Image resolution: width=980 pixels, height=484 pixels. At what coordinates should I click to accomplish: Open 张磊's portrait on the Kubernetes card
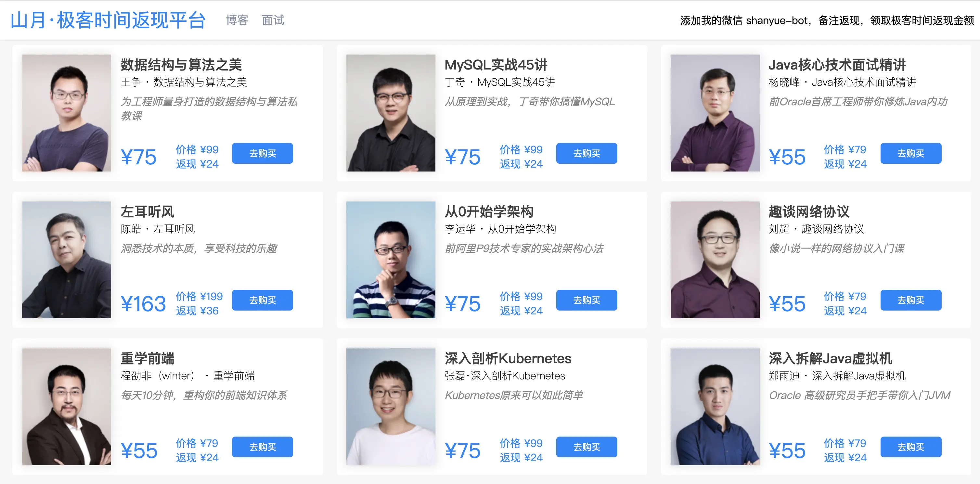(x=391, y=406)
